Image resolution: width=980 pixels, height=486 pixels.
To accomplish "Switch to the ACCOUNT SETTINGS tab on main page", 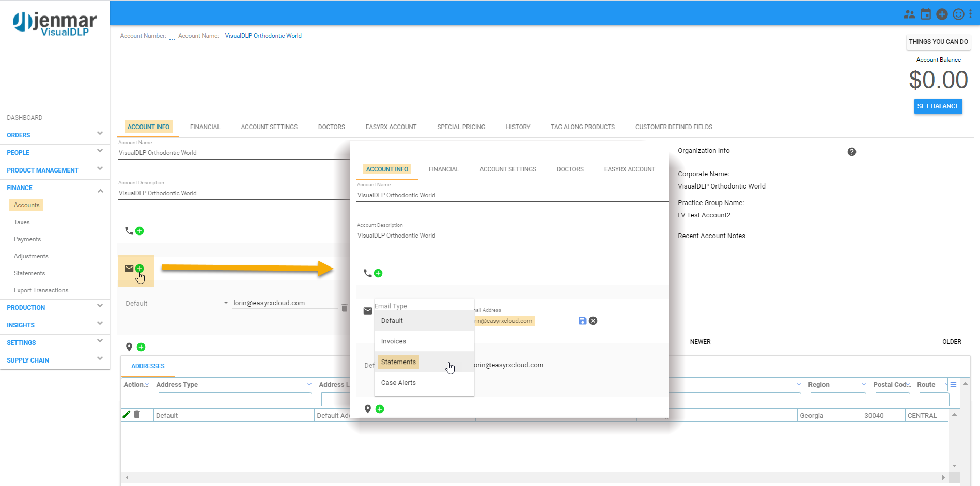I will (x=269, y=127).
